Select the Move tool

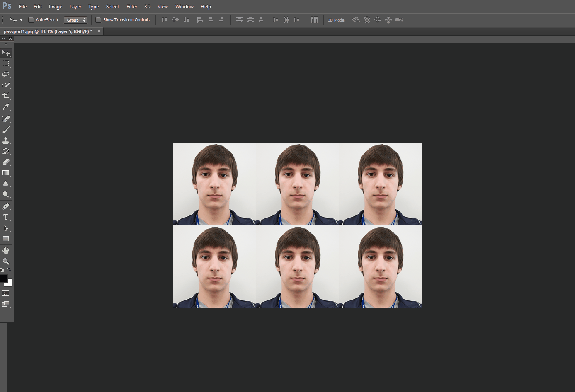click(6, 53)
